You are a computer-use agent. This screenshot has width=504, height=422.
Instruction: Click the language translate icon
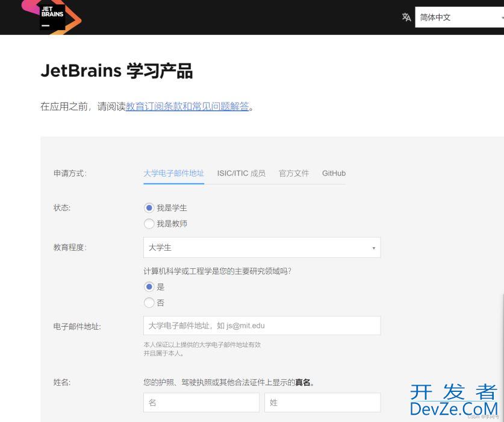pyautogui.click(x=406, y=17)
